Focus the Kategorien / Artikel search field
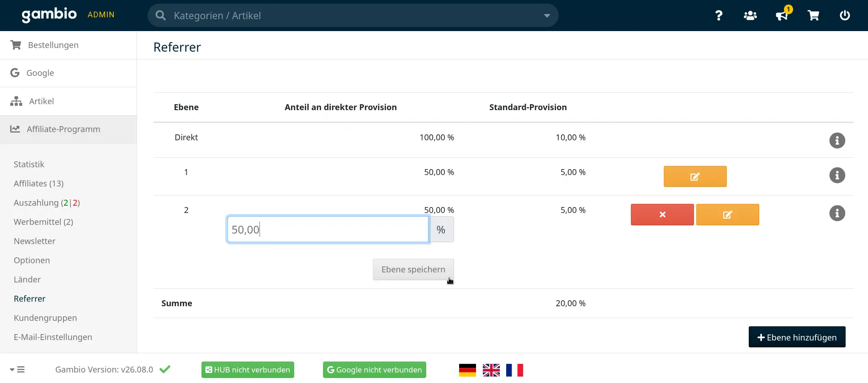Image resolution: width=868 pixels, height=383 pixels. [353, 16]
